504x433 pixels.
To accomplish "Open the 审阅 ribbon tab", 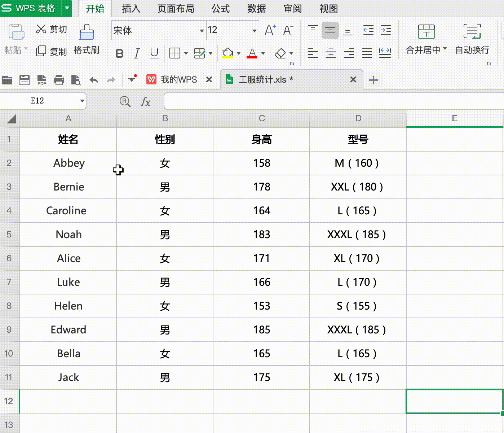I will (x=293, y=8).
